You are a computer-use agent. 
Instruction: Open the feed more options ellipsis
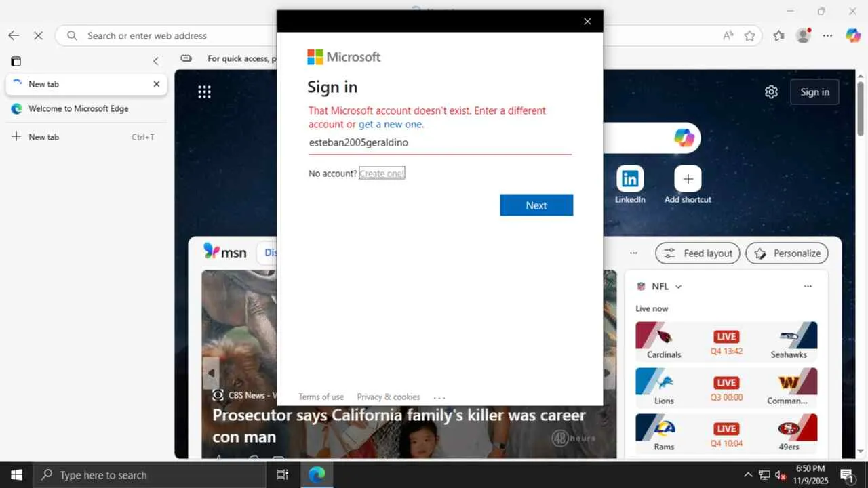point(633,253)
